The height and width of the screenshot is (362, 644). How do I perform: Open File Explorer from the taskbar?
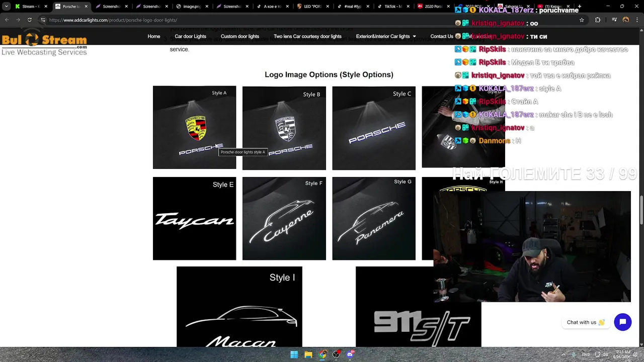coord(308,354)
